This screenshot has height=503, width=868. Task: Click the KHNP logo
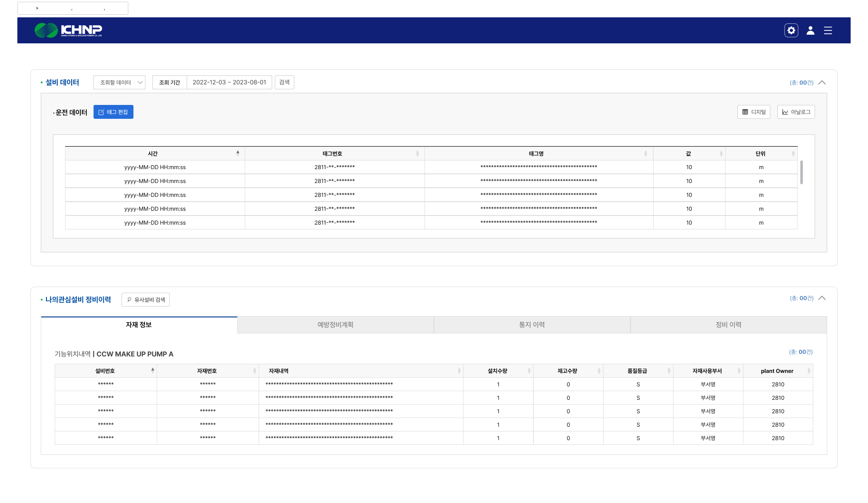[68, 30]
